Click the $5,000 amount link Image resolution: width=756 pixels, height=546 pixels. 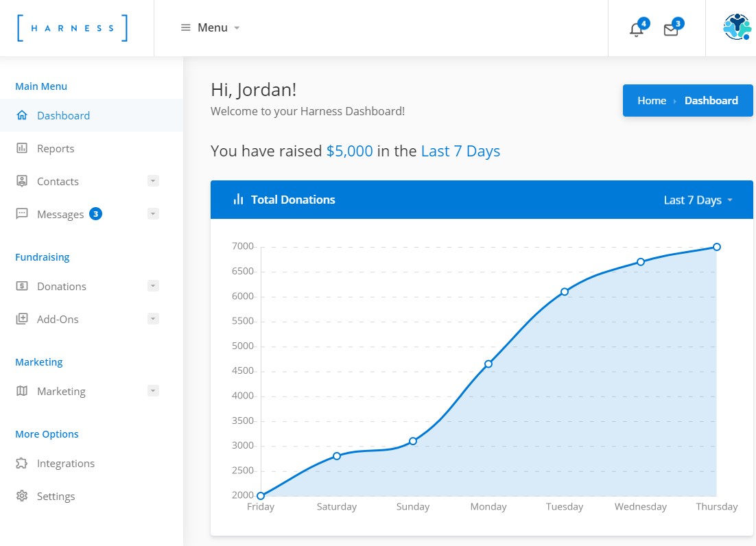coord(350,151)
